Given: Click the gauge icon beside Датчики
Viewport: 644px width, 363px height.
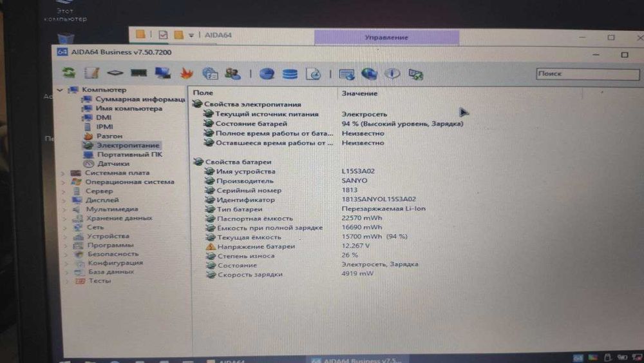Looking at the screenshot, I should [x=89, y=163].
